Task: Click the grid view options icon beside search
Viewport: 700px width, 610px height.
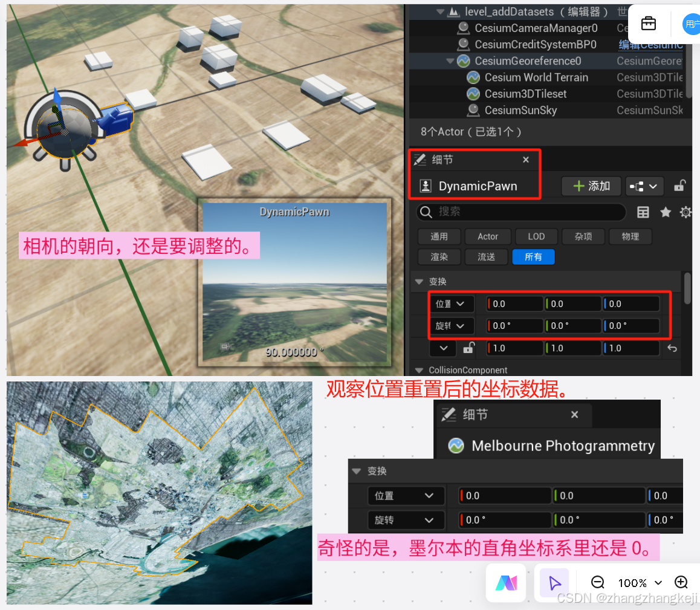Action: pyautogui.click(x=643, y=212)
